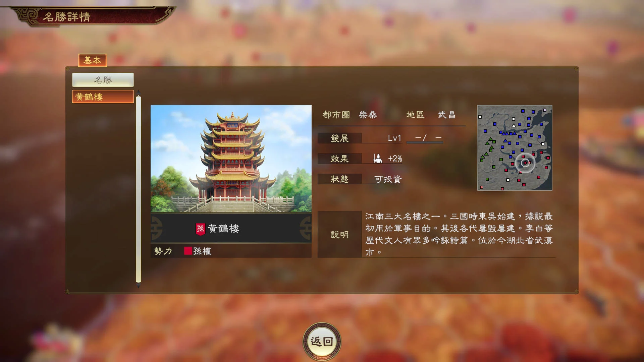644x362 pixels.
Task: Select the 基本 tab
Action: point(92,60)
